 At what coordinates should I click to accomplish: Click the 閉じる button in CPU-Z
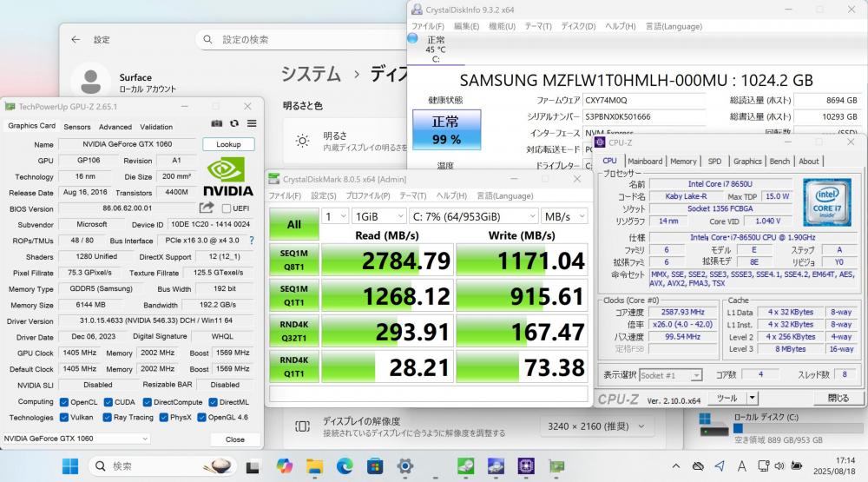(x=838, y=398)
